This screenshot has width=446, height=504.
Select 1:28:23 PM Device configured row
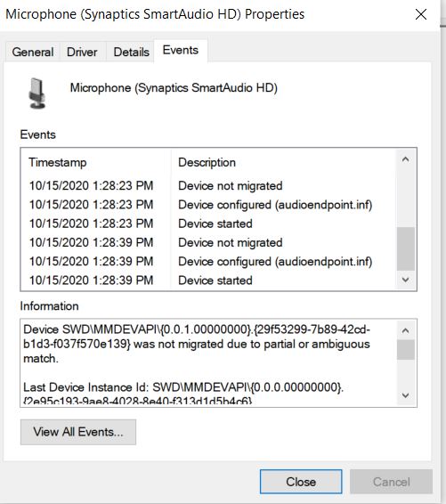(x=209, y=205)
